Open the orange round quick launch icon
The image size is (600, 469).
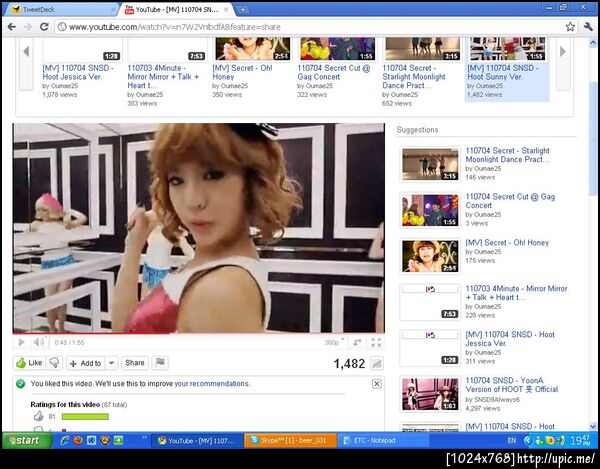click(x=105, y=440)
